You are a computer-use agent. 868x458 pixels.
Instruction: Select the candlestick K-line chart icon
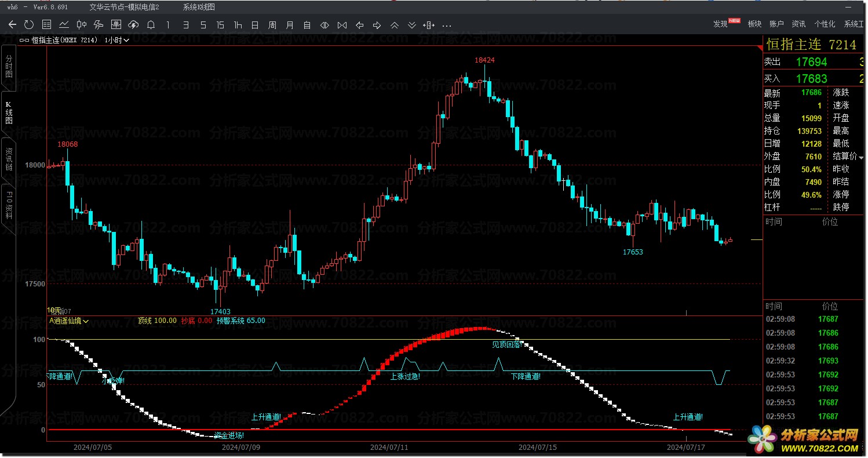coord(82,24)
